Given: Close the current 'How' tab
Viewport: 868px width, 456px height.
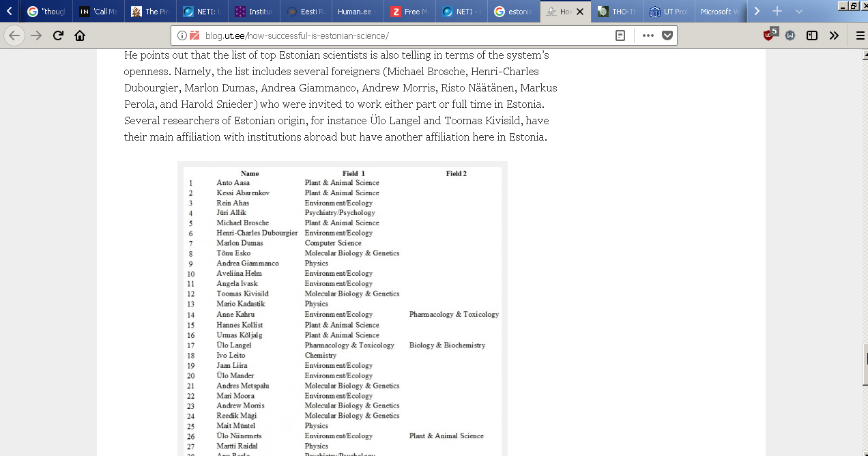Looking at the screenshot, I should point(579,12).
